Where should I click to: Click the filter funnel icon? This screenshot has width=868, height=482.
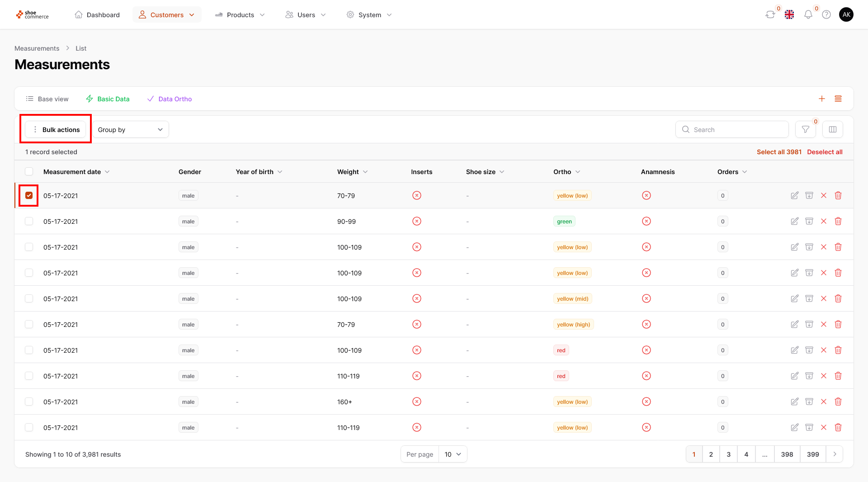[805, 130]
